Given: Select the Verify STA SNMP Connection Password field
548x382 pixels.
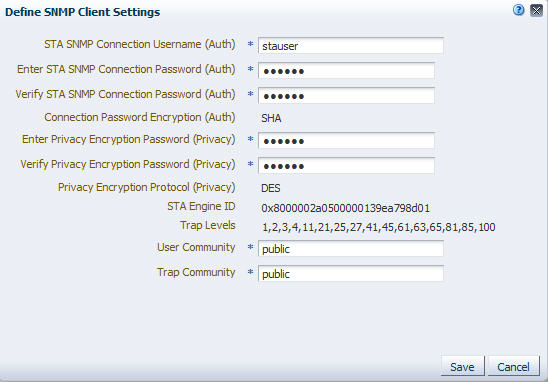Looking at the screenshot, I should [346, 96].
